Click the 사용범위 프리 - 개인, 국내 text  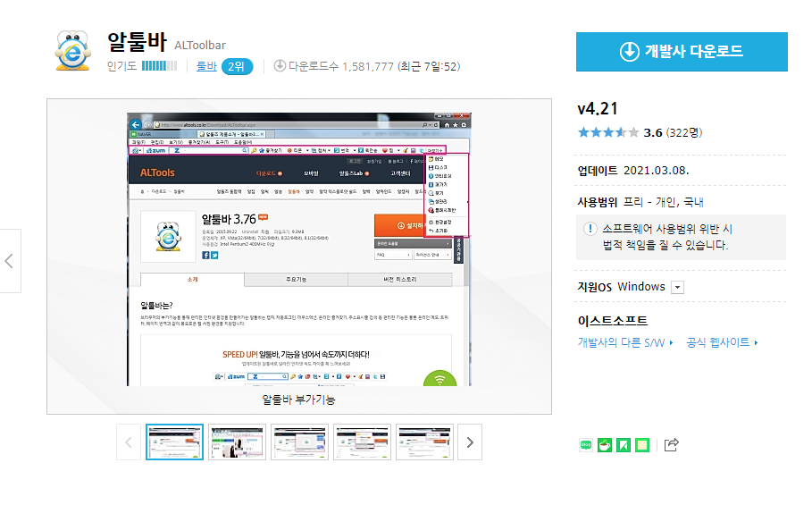point(640,202)
